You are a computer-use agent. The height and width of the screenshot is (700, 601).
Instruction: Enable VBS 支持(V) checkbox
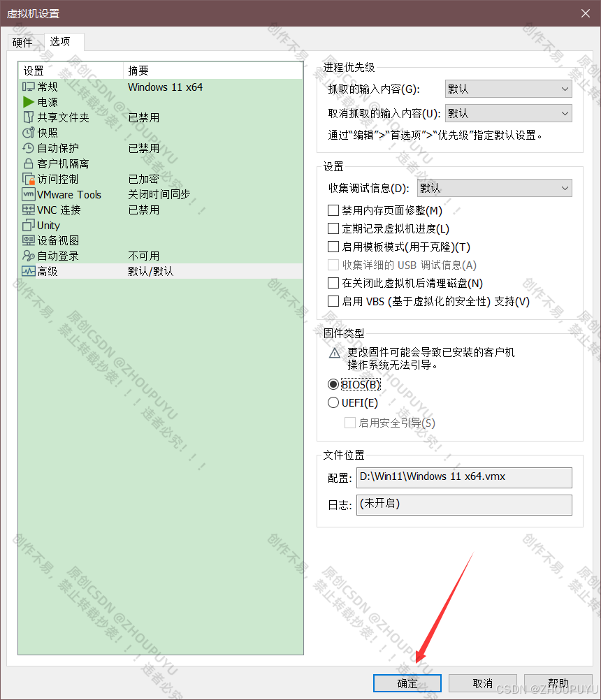(x=333, y=301)
